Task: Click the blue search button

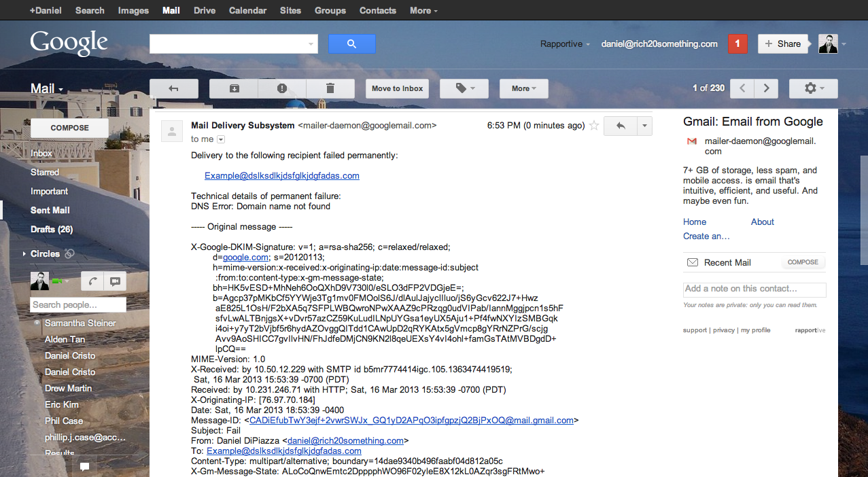Action: coord(351,44)
